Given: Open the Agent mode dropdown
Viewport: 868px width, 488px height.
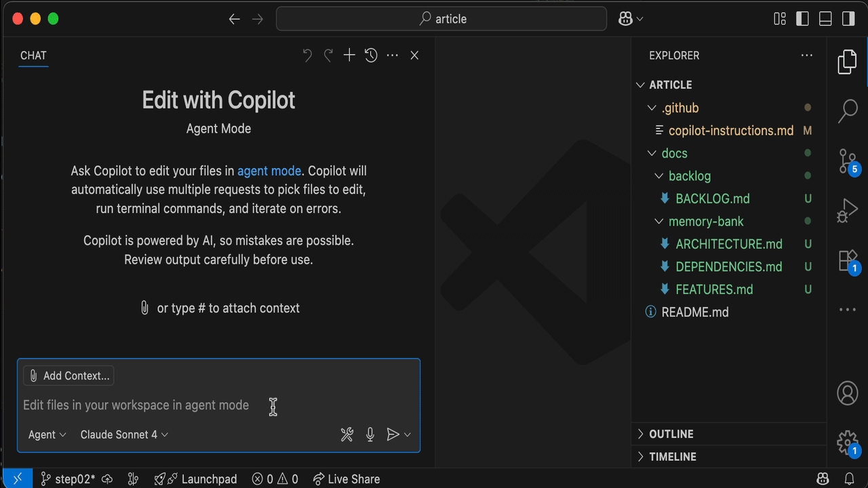Looking at the screenshot, I should pyautogui.click(x=47, y=434).
